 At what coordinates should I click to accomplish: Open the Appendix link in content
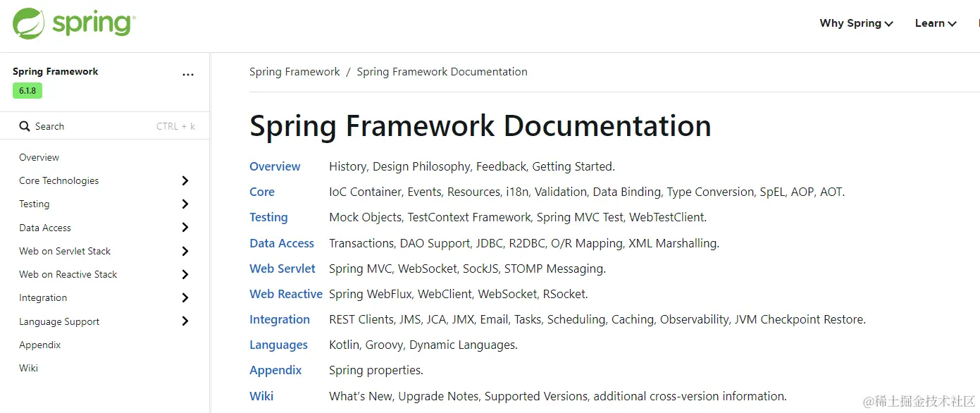[x=275, y=370]
